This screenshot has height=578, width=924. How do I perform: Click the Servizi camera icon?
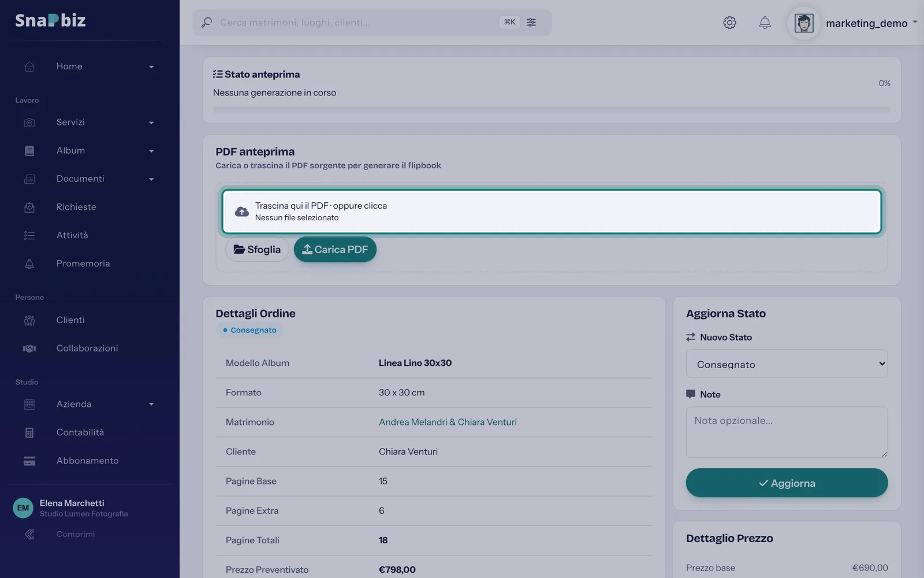pyautogui.click(x=29, y=123)
